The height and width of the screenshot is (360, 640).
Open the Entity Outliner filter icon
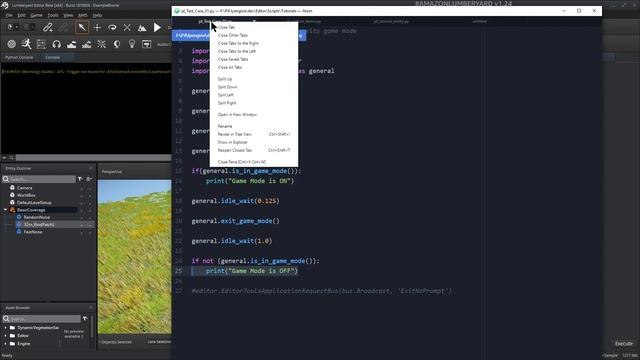(x=80, y=179)
